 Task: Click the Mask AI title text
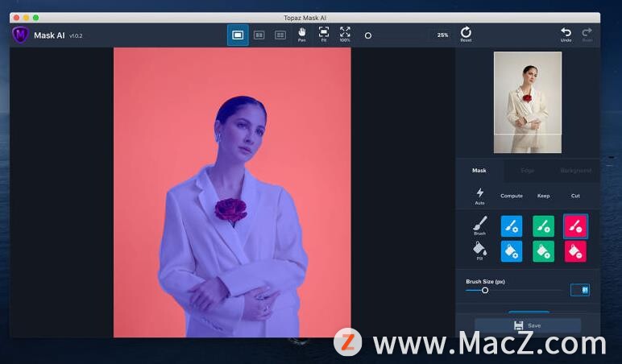(49, 35)
